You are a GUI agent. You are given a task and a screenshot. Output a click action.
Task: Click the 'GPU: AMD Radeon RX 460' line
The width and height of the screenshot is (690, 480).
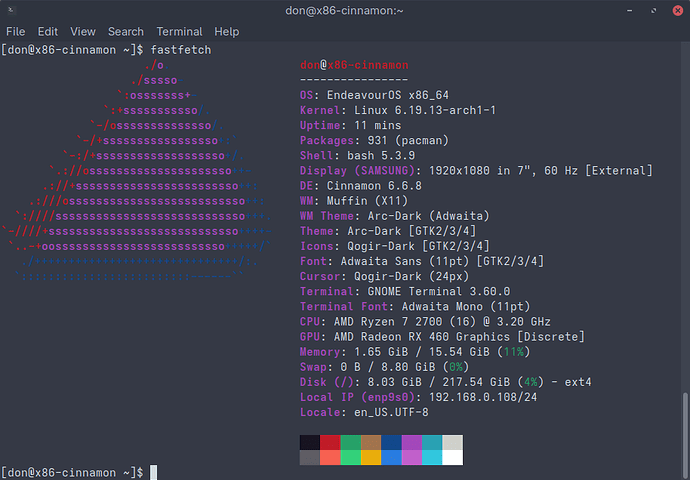(x=442, y=337)
